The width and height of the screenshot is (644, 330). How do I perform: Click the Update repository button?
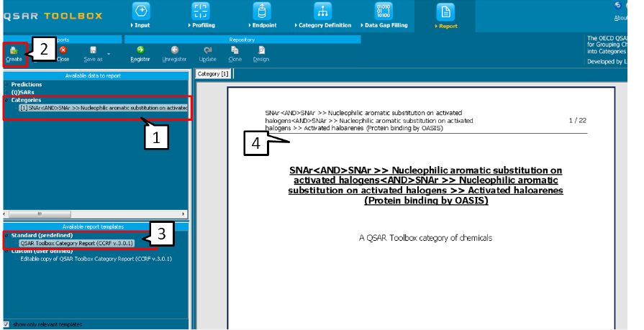tap(208, 54)
